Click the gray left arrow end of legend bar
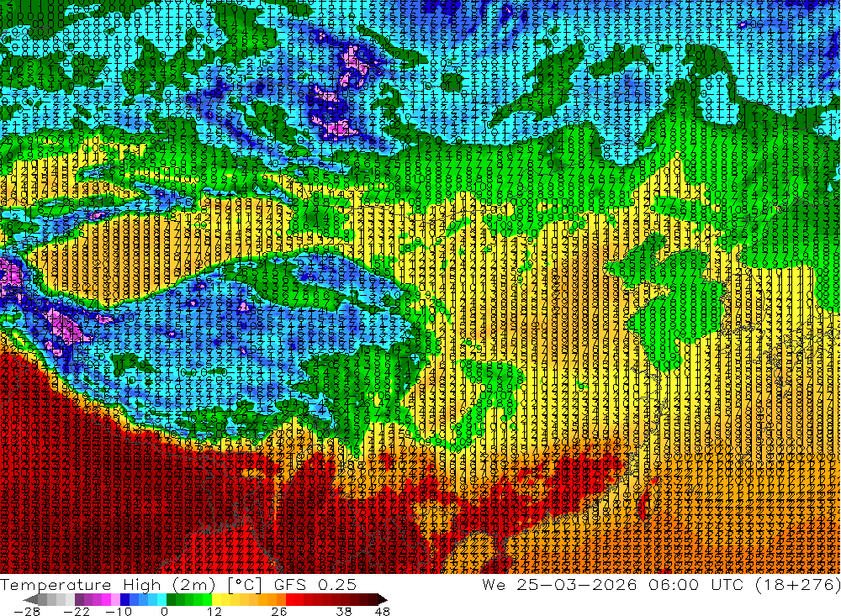 tap(30, 599)
